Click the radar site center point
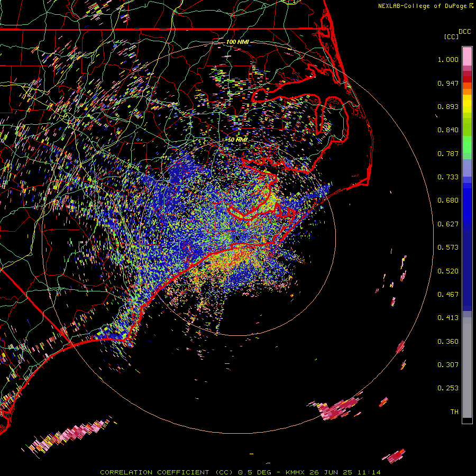The width and height of the screenshot is (476, 476). click(x=237, y=237)
